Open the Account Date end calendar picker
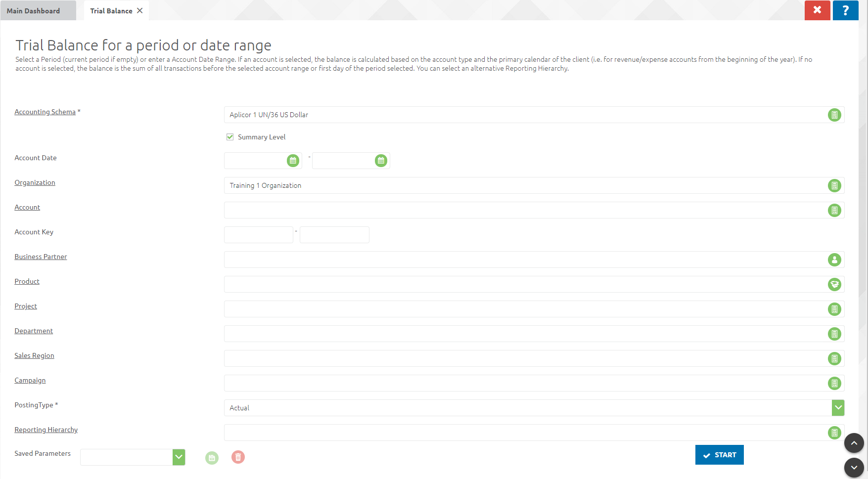868x479 pixels. point(380,161)
